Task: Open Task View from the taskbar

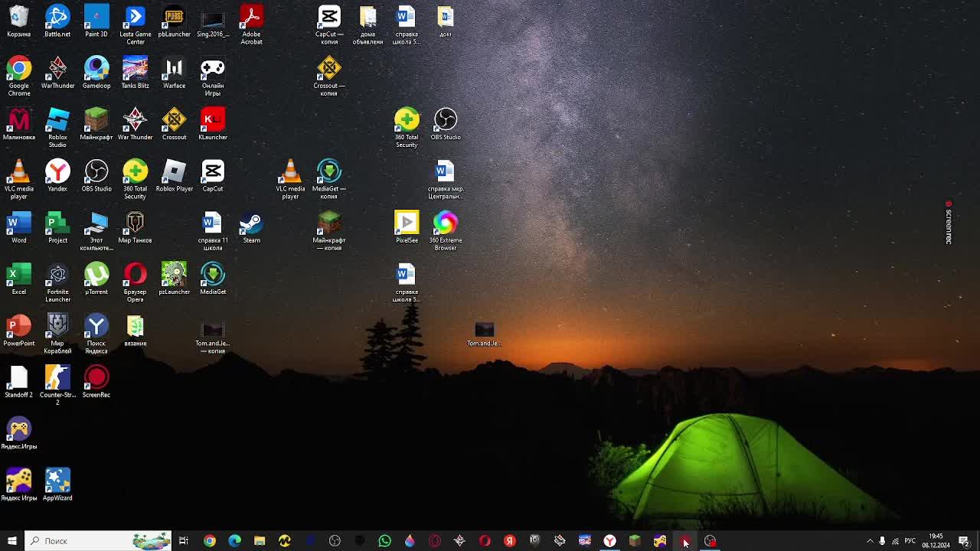Action: click(184, 541)
